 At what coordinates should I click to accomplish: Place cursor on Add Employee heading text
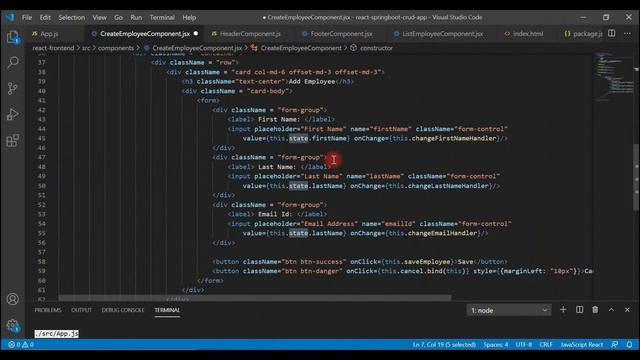pyautogui.click(x=312, y=81)
